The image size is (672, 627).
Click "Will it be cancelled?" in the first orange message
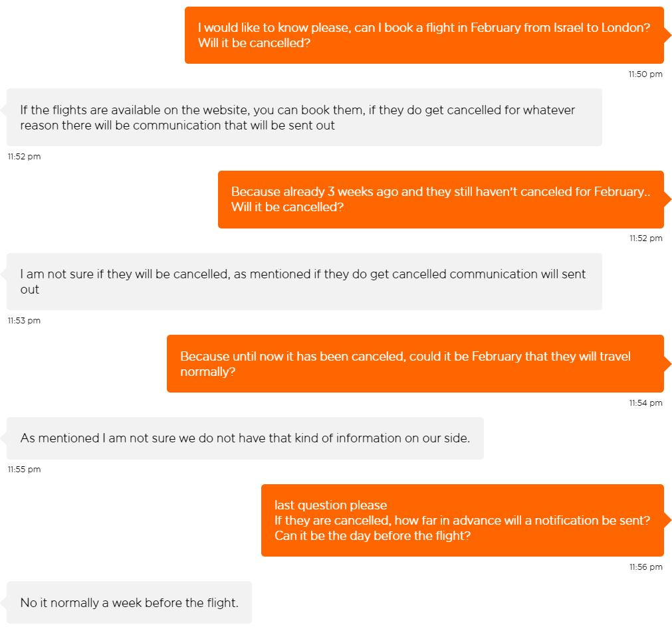[254, 43]
